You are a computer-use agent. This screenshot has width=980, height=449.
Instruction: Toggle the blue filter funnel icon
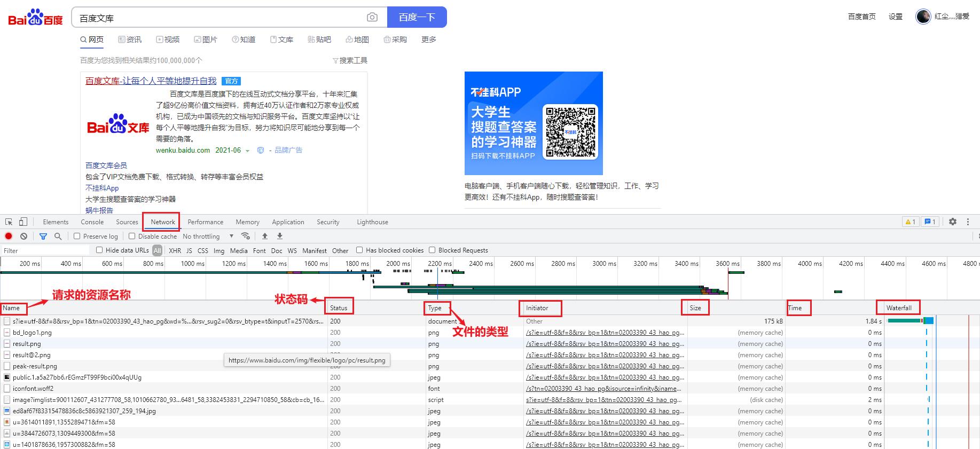(43, 236)
